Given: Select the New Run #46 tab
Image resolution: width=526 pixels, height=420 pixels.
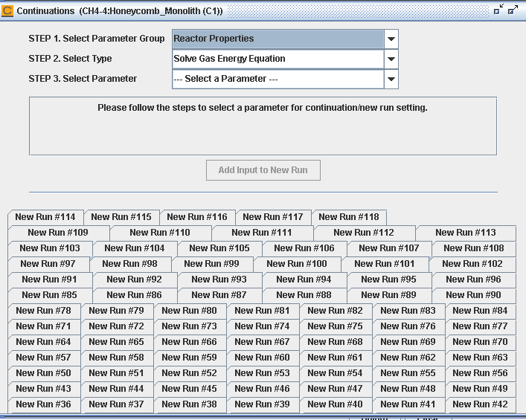Looking at the screenshot, I should [x=263, y=389].
